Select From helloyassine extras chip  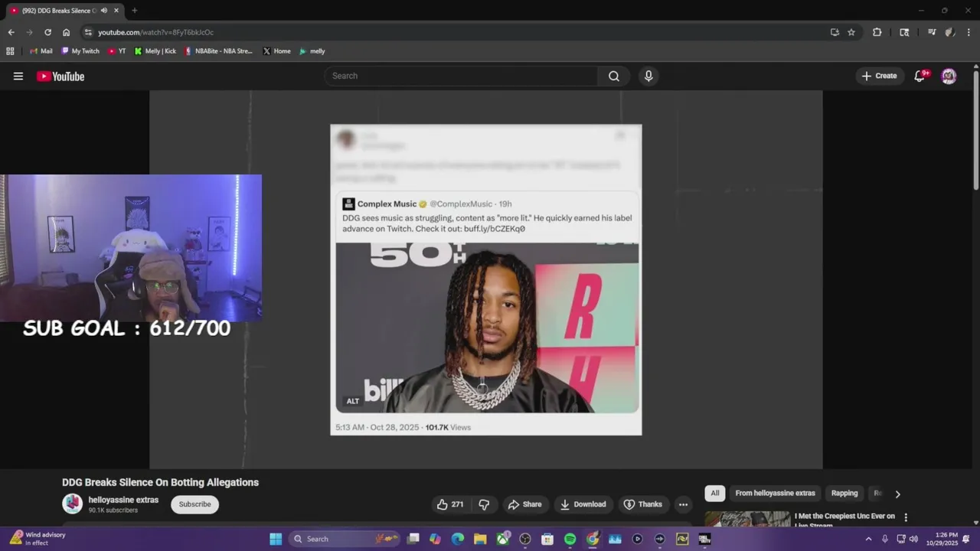775,494
